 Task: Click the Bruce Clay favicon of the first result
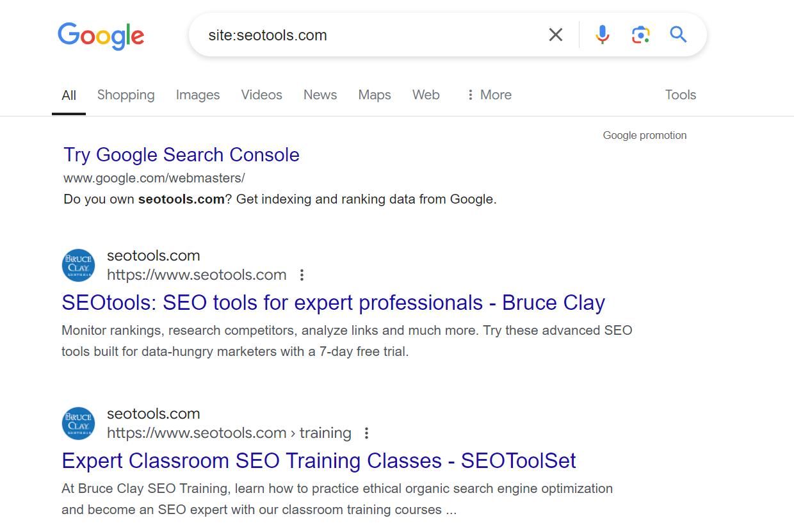coord(78,266)
